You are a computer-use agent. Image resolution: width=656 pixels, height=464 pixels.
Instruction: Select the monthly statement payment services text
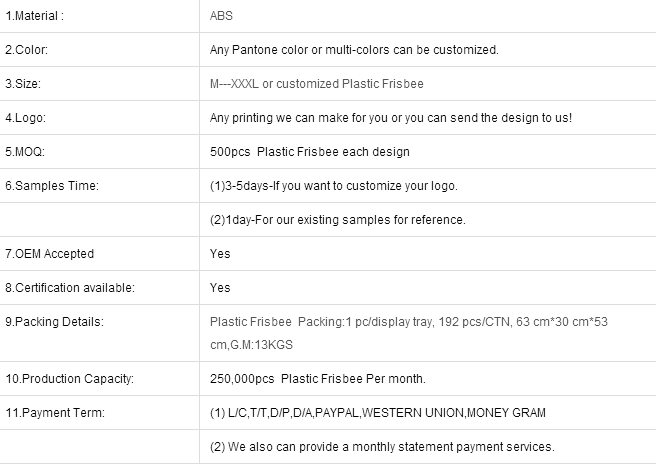tap(382, 447)
